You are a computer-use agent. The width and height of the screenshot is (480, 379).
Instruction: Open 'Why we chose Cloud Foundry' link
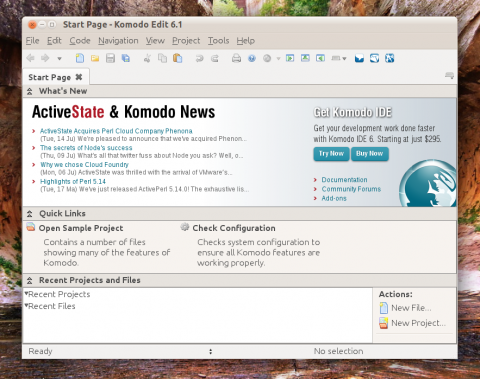(x=84, y=165)
